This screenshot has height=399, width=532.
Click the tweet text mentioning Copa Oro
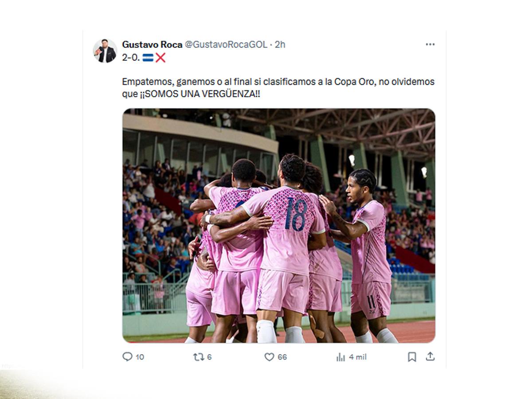[x=278, y=88]
